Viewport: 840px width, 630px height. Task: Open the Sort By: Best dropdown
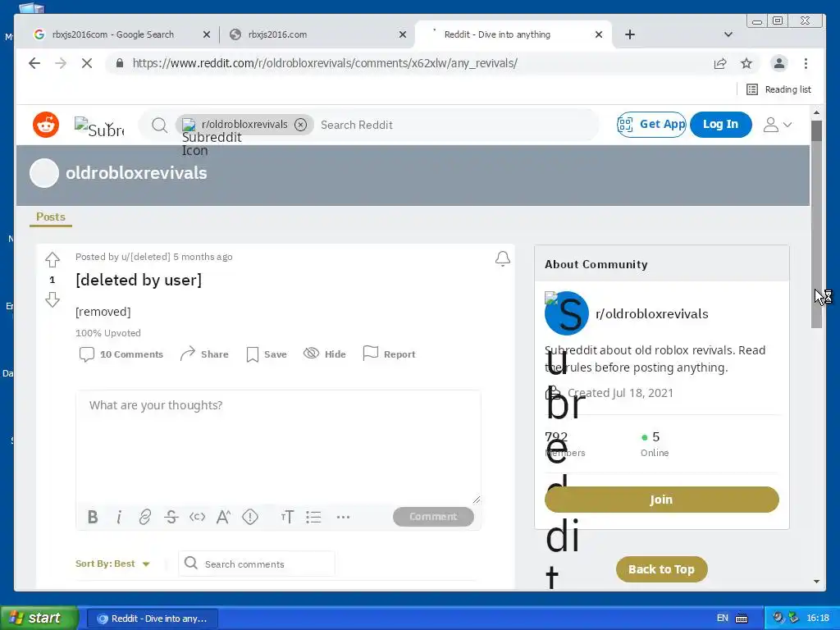(112, 564)
